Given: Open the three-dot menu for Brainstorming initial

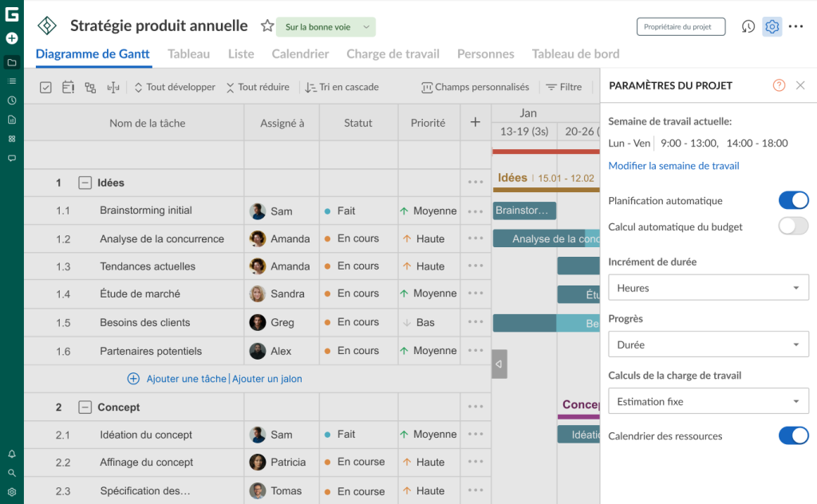Looking at the screenshot, I should coord(476,211).
